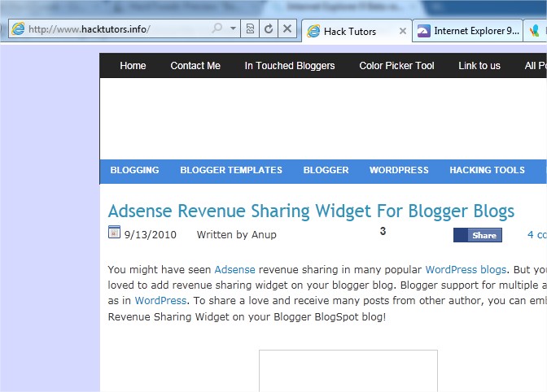Click the 'Written by Anup' text
The image size is (547, 392).
point(237,235)
